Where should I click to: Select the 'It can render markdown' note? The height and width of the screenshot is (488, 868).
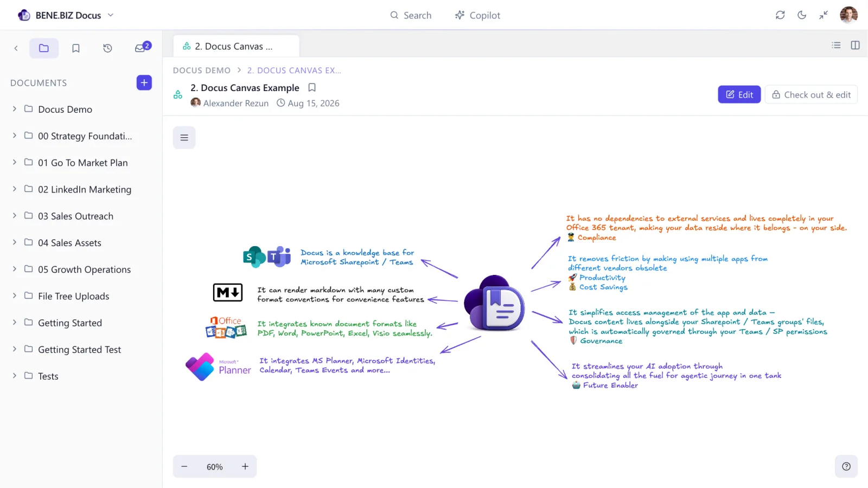(x=341, y=294)
